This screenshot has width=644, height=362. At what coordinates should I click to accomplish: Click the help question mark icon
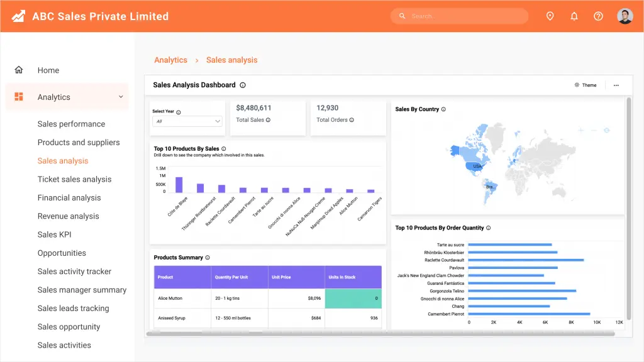tap(599, 16)
